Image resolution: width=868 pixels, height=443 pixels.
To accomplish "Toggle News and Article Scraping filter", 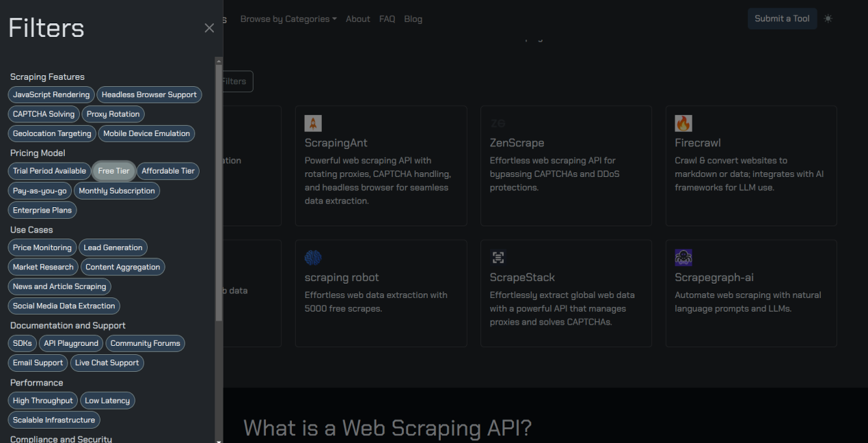I will pos(59,286).
